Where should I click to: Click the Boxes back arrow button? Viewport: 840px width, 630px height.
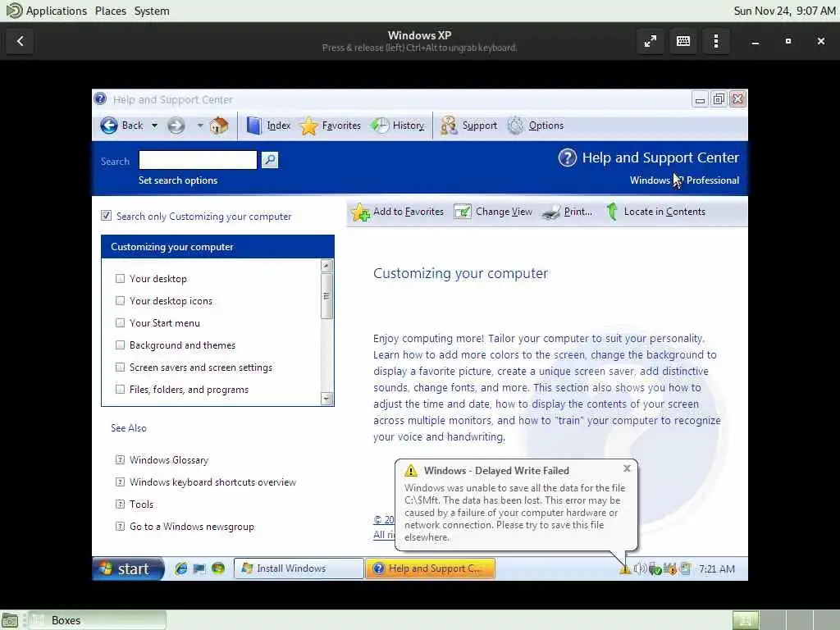point(20,41)
